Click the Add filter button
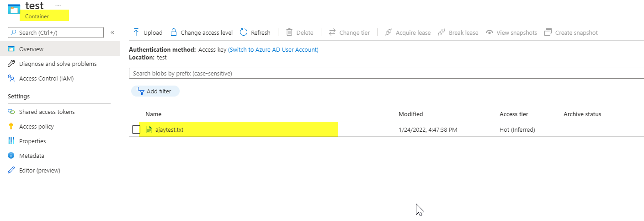Screen dimensions: 644x221 coord(155,91)
